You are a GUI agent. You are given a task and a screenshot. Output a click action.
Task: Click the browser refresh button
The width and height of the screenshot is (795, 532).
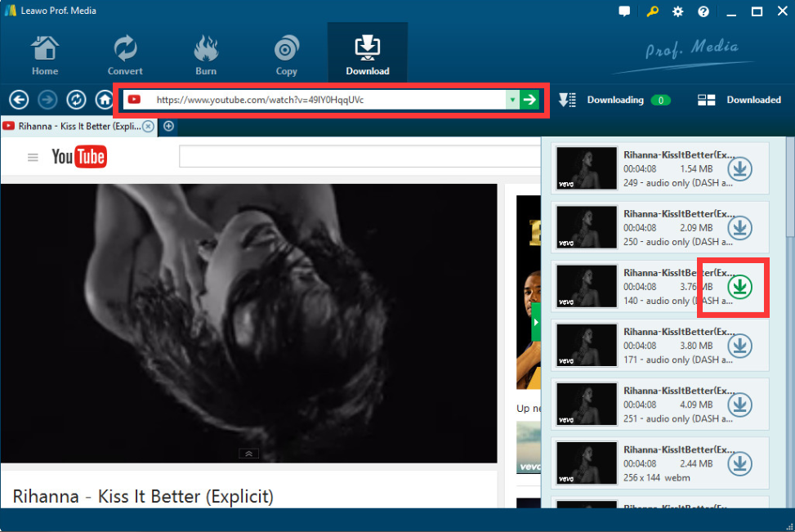(x=76, y=100)
